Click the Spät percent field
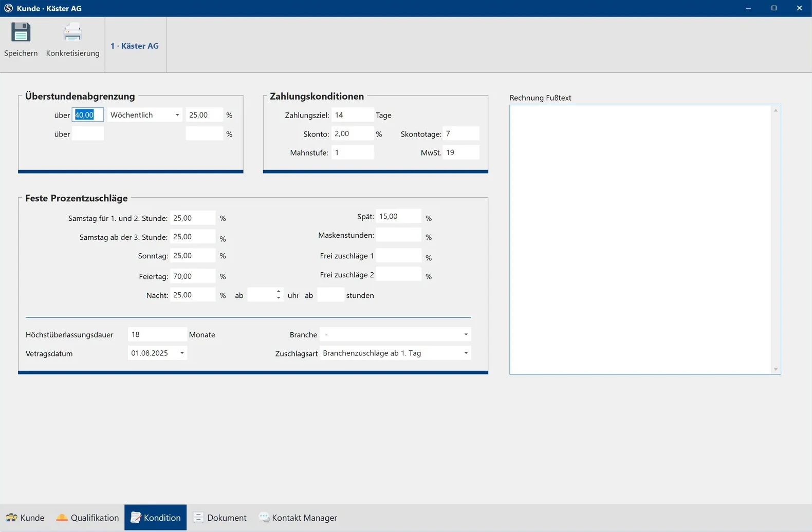Viewport: 812px width, 532px height. 399,216
